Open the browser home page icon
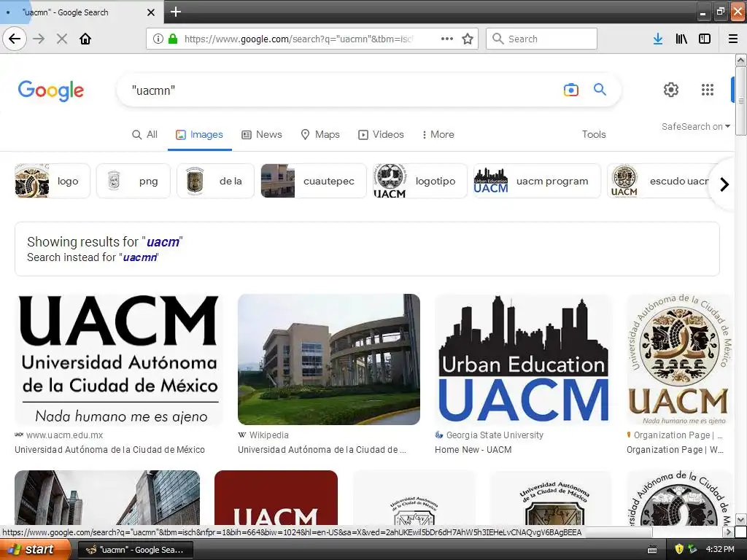This screenshot has width=747, height=560. point(85,39)
